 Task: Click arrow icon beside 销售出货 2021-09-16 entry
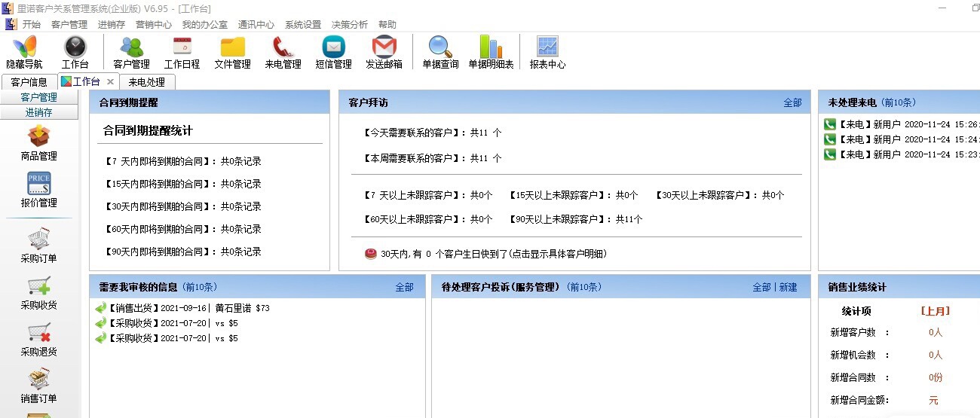pyautogui.click(x=101, y=308)
